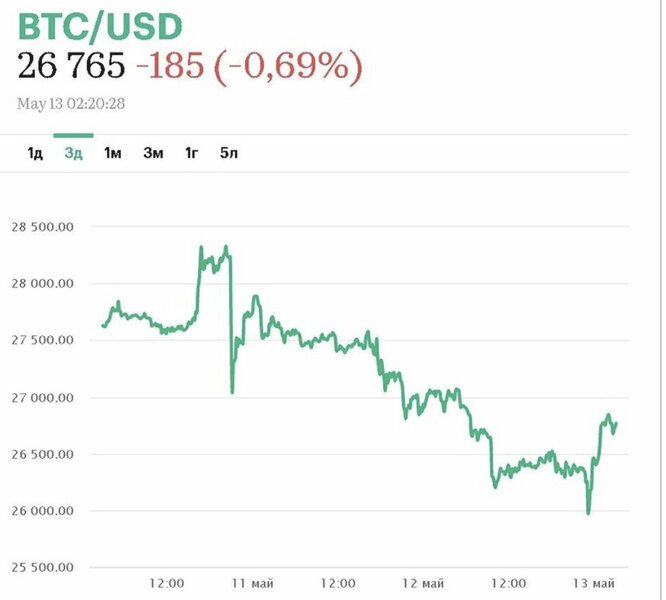The width and height of the screenshot is (666, 600).
Task: Click the chart's highest peak above 28 000
Action: (x=227, y=247)
